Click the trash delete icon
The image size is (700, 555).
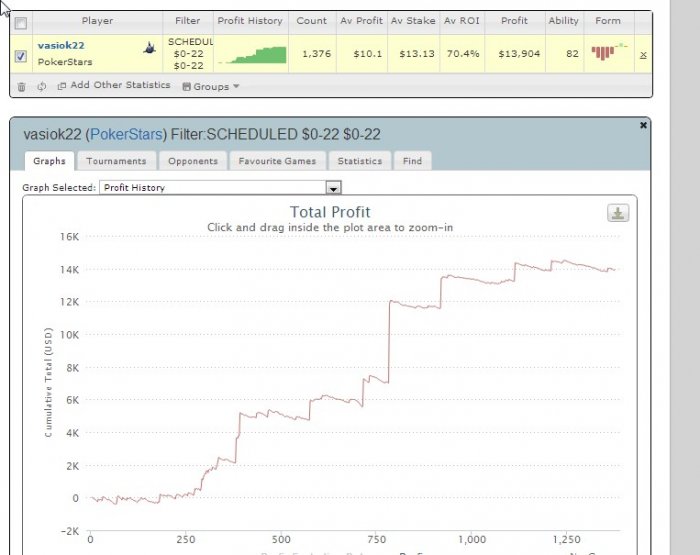click(x=21, y=87)
